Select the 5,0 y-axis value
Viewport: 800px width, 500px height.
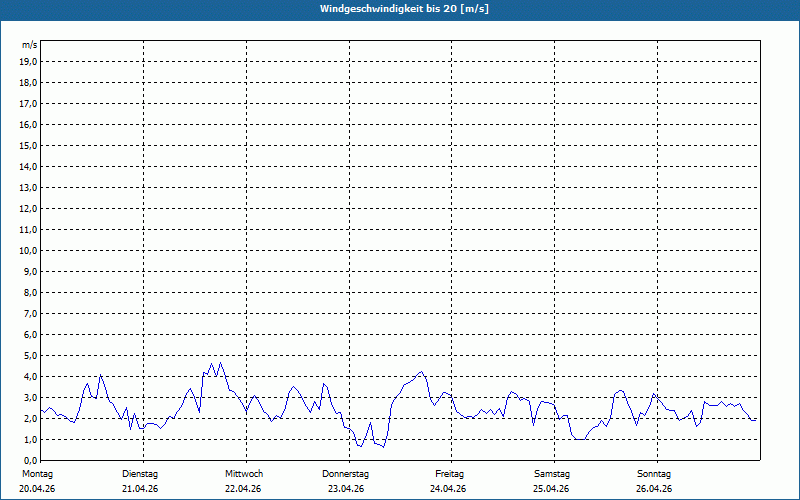pos(30,356)
